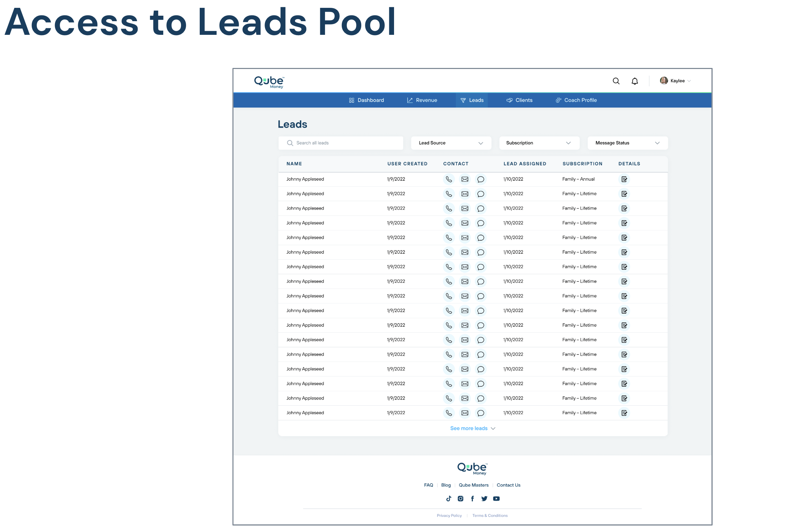Click the LEAD ASSIGNED column header
This screenshot has width=786, height=532.
coord(525,164)
